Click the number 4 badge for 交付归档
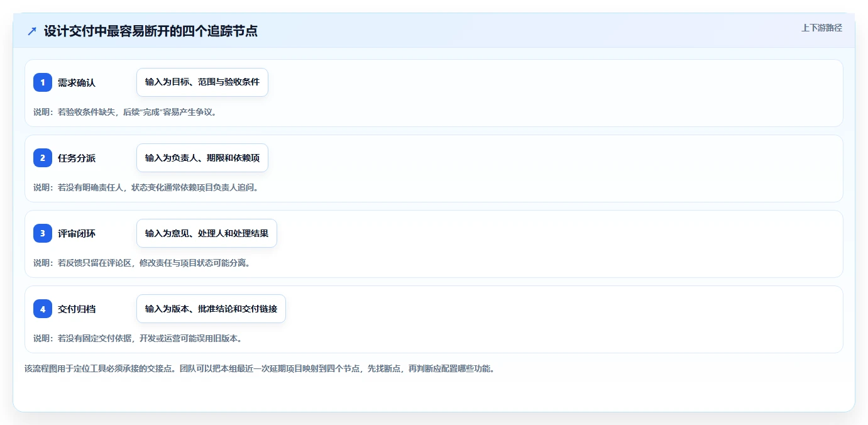Viewport: 868px width, 425px height. (43, 309)
